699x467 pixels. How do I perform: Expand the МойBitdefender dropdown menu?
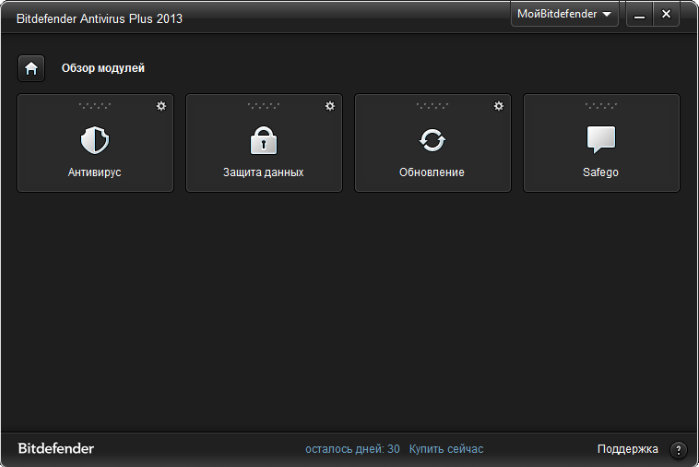point(564,14)
